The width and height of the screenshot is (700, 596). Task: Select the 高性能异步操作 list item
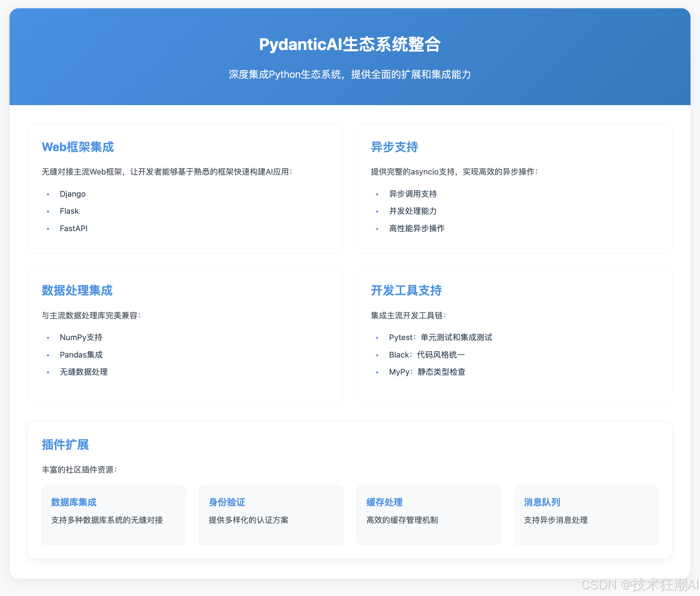[x=417, y=228]
